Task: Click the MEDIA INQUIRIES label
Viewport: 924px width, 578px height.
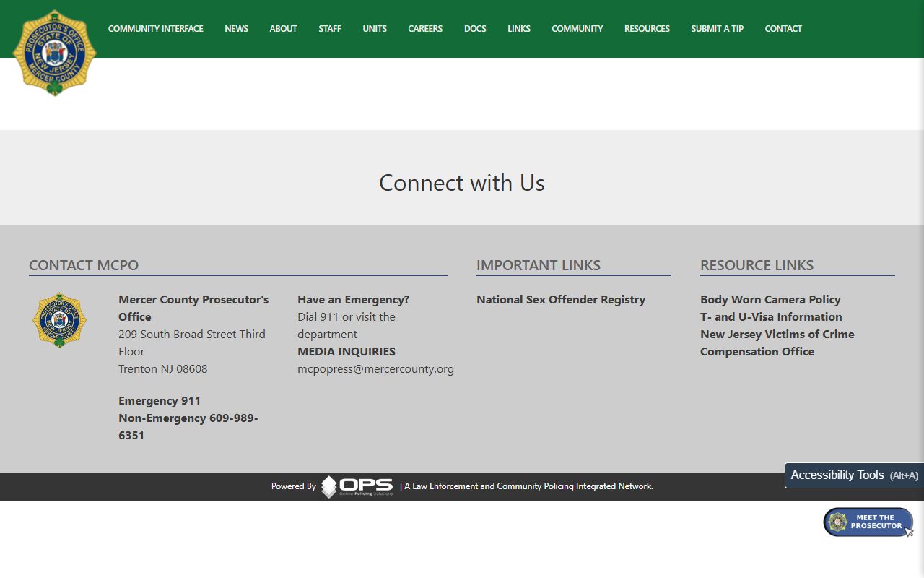Action: click(x=346, y=352)
